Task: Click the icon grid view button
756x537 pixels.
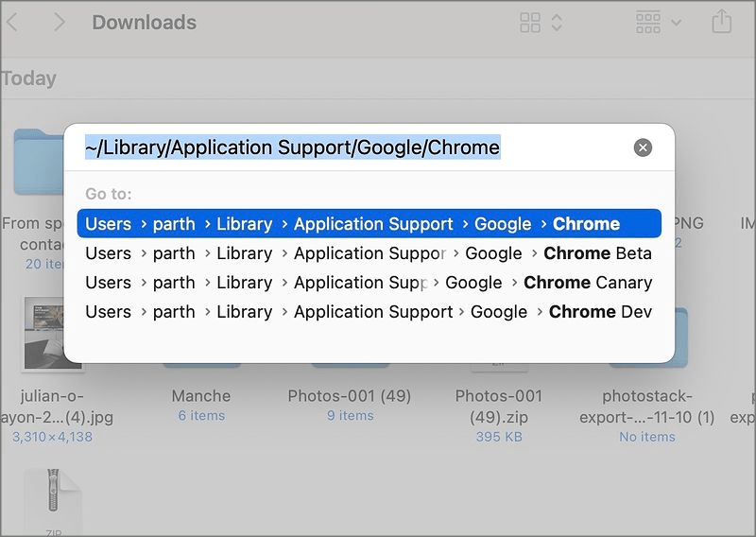Action: (x=530, y=22)
